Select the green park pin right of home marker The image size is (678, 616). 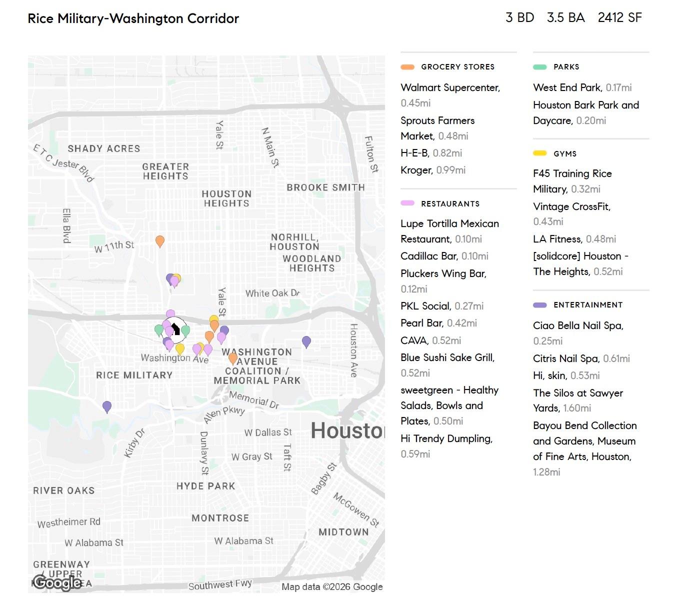point(185,331)
